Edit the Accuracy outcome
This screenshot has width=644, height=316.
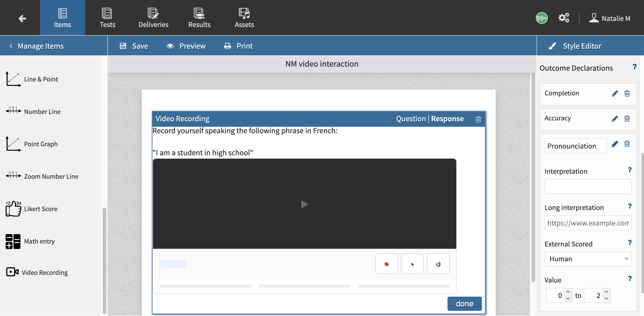615,118
